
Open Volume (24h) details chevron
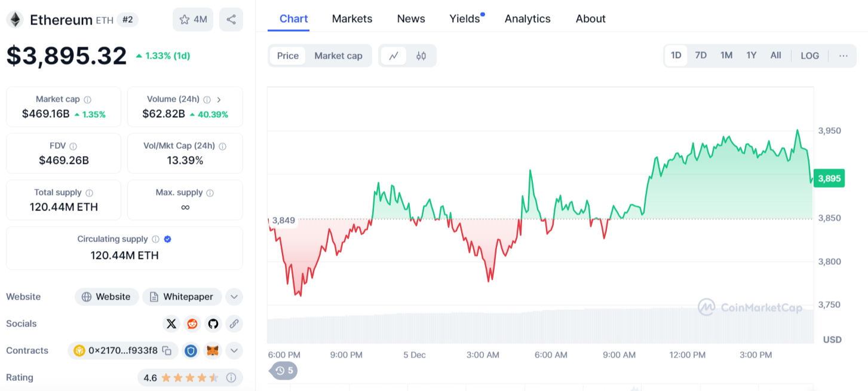[219, 100]
